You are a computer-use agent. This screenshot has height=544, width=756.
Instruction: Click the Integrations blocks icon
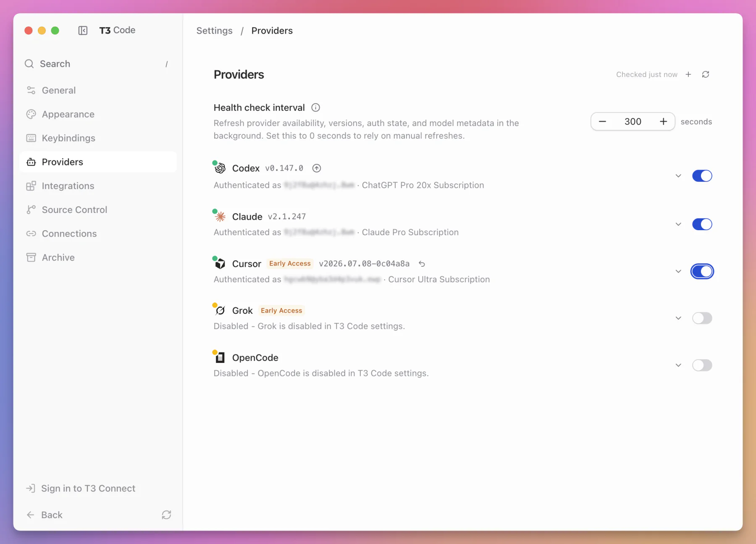pyautogui.click(x=31, y=186)
